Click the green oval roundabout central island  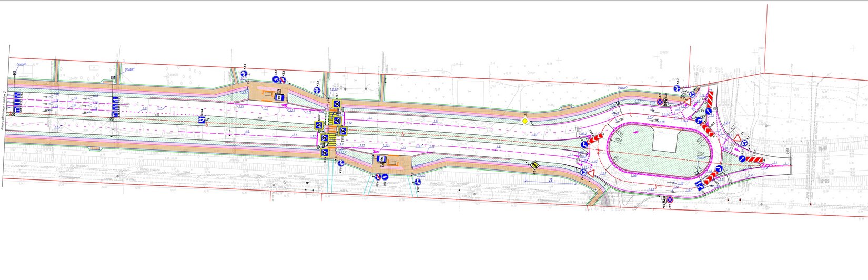(x=661, y=150)
